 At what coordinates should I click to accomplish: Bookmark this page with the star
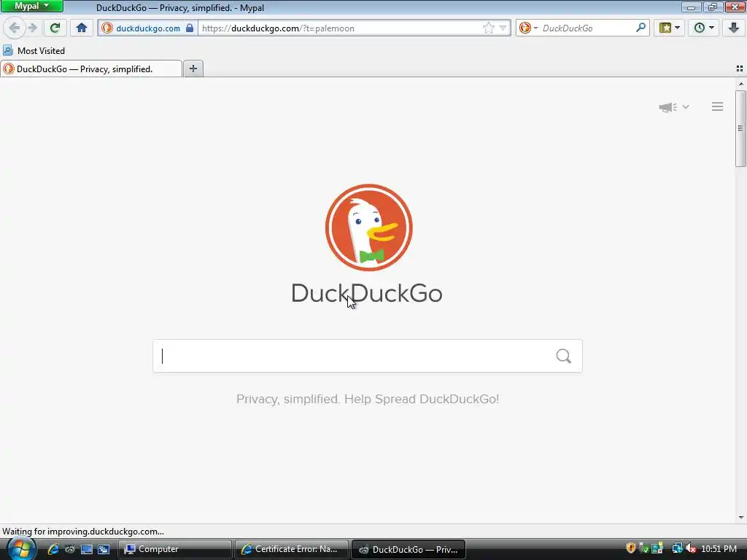(x=488, y=28)
